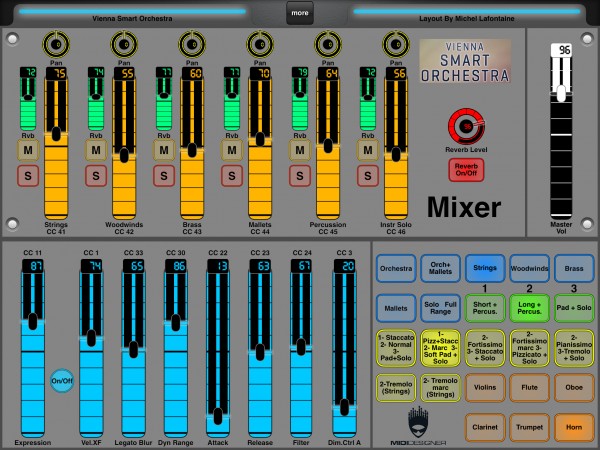Solo the Percussion channel

(300, 176)
